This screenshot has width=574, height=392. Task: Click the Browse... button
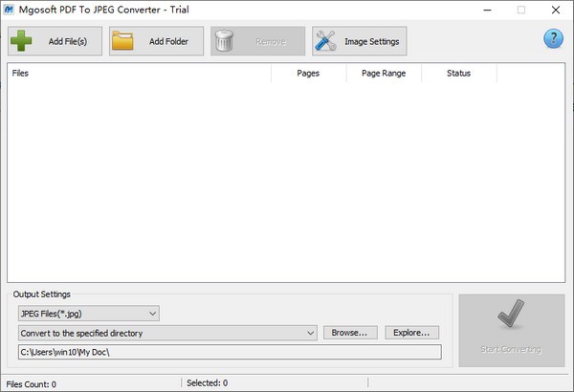(x=350, y=333)
